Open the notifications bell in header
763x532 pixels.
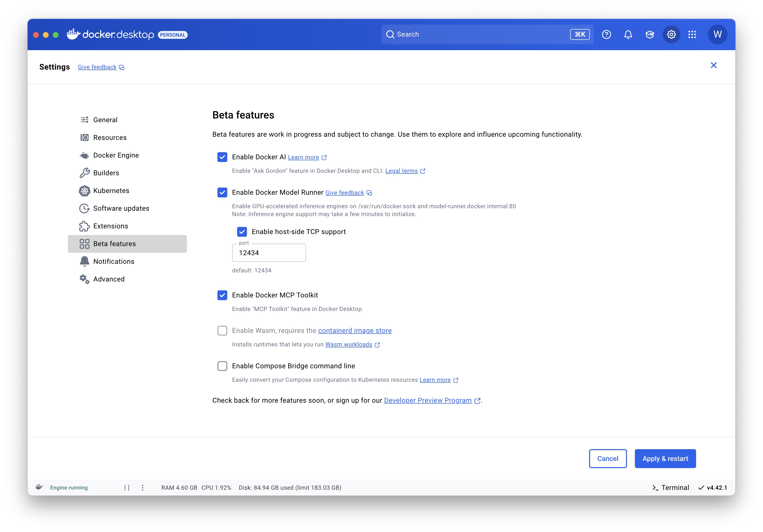[x=628, y=34]
